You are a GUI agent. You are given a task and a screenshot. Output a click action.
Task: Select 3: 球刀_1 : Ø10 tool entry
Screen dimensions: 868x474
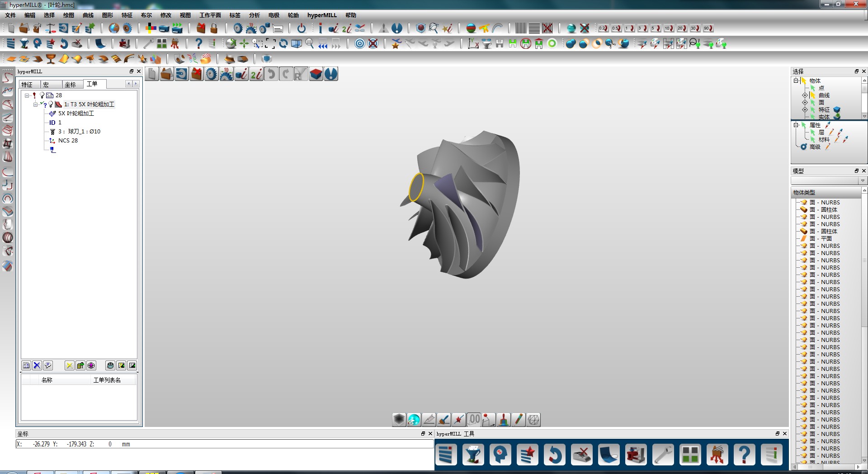[x=79, y=132]
